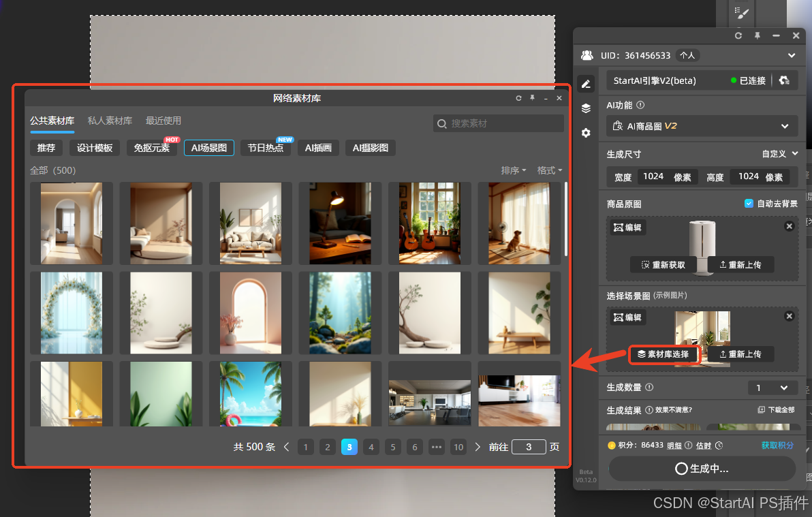Show info for AI功能

(640, 105)
